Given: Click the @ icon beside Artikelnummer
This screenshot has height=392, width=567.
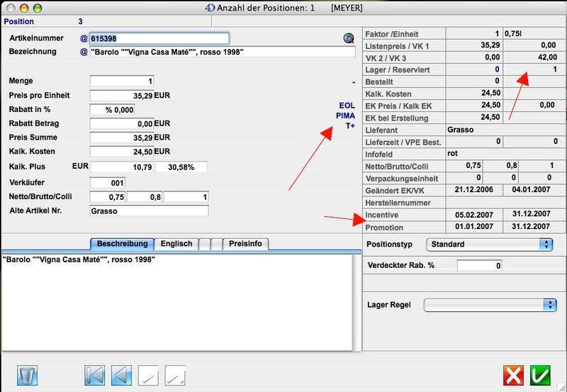Looking at the screenshot, I should tap(84, 38).
